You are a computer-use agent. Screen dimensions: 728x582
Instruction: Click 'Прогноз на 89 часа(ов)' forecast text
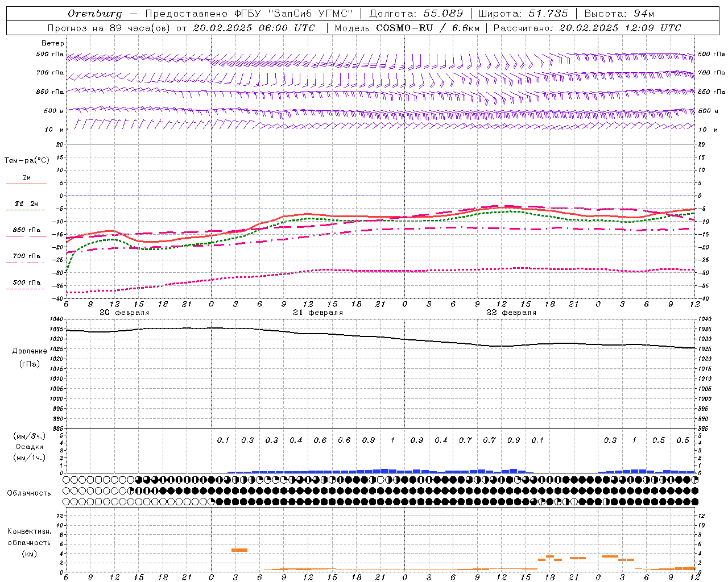(110, 28)
